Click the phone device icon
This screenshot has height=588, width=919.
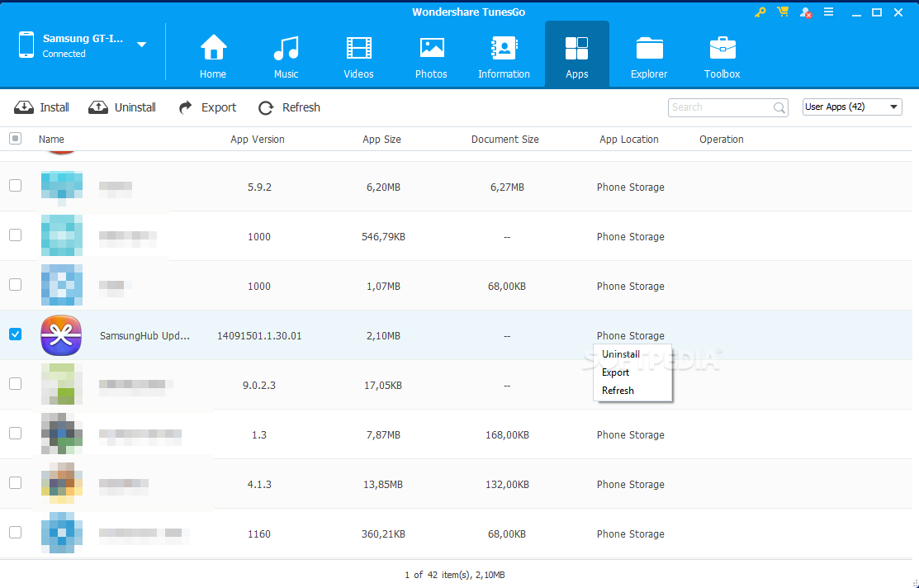point(26,45)
